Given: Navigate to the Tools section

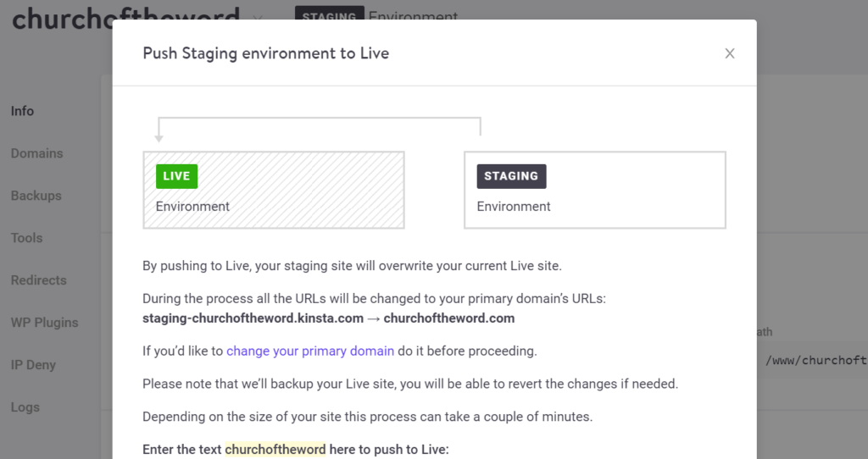Looking at the screenshot, I should click(26, 238).
